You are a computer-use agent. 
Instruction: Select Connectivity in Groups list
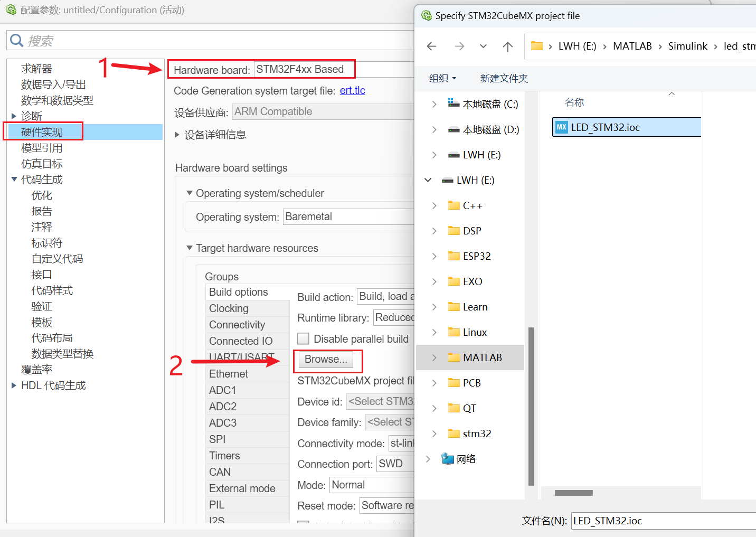click(x=248, y=325)
